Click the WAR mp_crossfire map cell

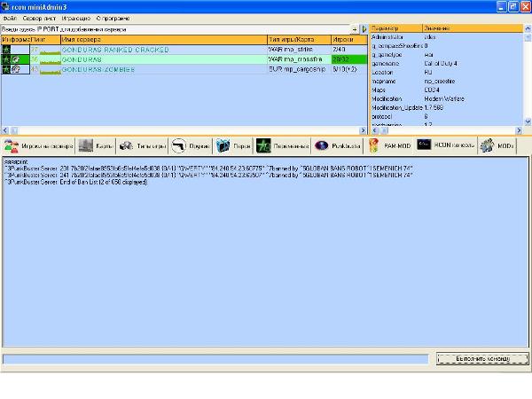tap(299, 59)
